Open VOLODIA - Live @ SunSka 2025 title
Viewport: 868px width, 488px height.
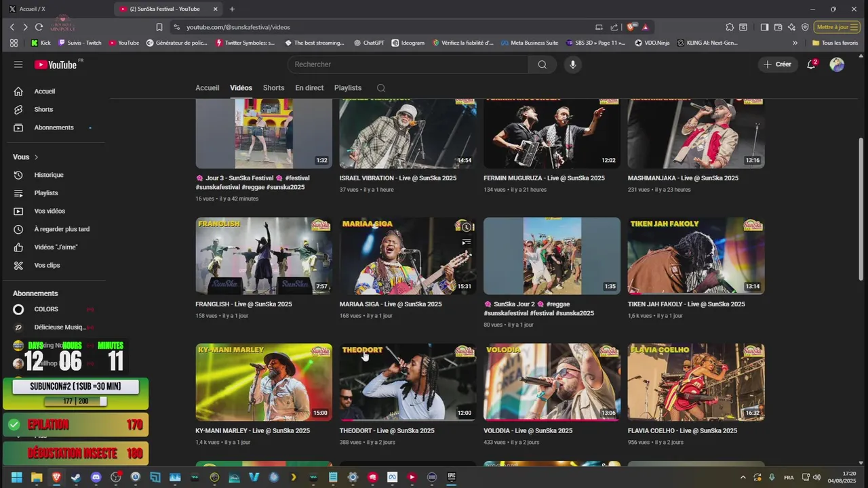(x=528, y=431)
